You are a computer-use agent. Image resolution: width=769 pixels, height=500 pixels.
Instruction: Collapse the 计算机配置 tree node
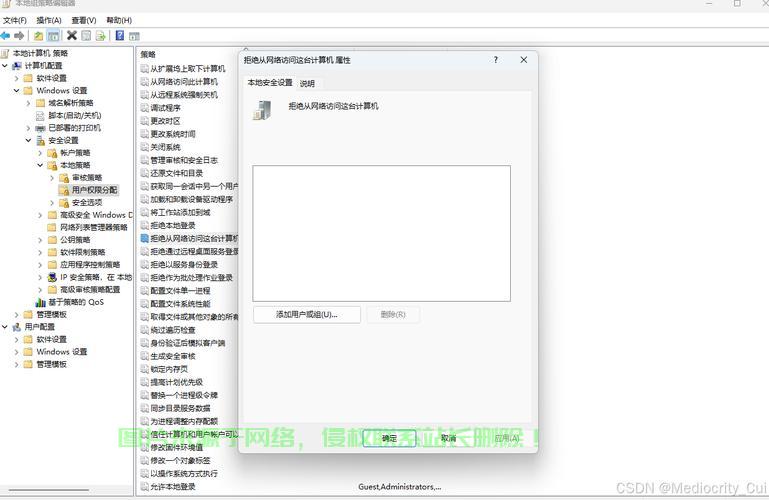pyautogui.click(x=5, y=66)
